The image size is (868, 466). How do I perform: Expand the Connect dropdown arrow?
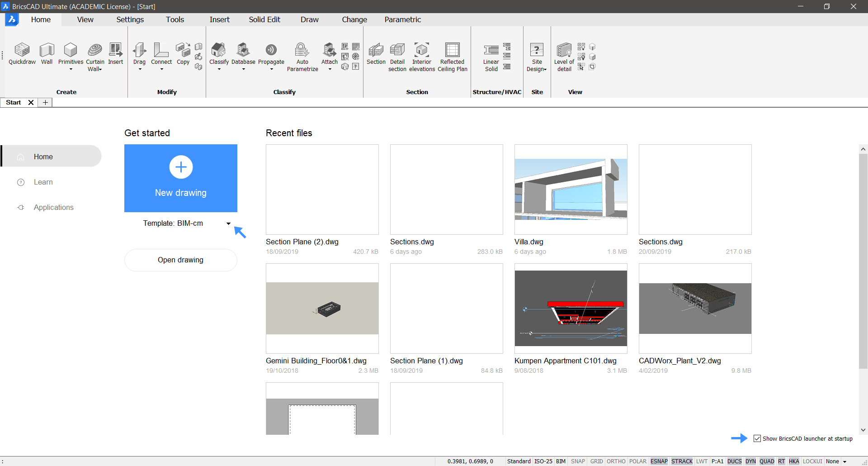click(161, 69)
